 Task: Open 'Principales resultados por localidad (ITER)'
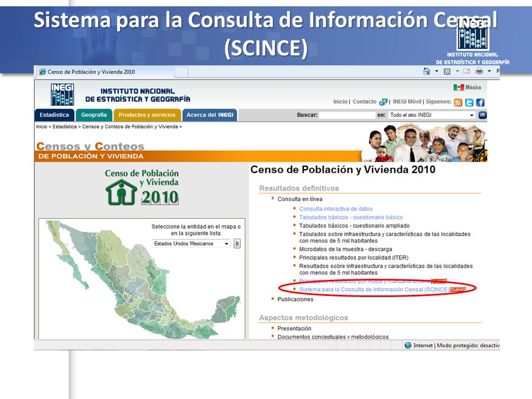click(354, 258)
